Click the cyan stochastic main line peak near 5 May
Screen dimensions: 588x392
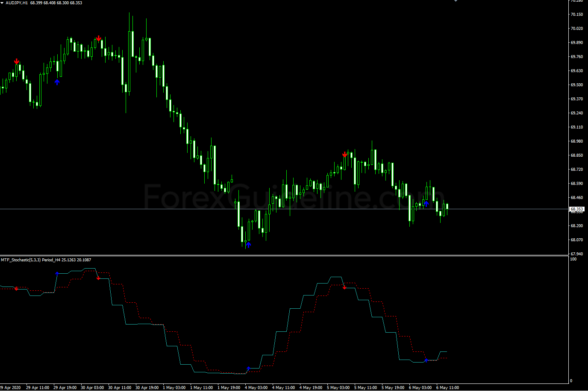(x=335, y=277)
